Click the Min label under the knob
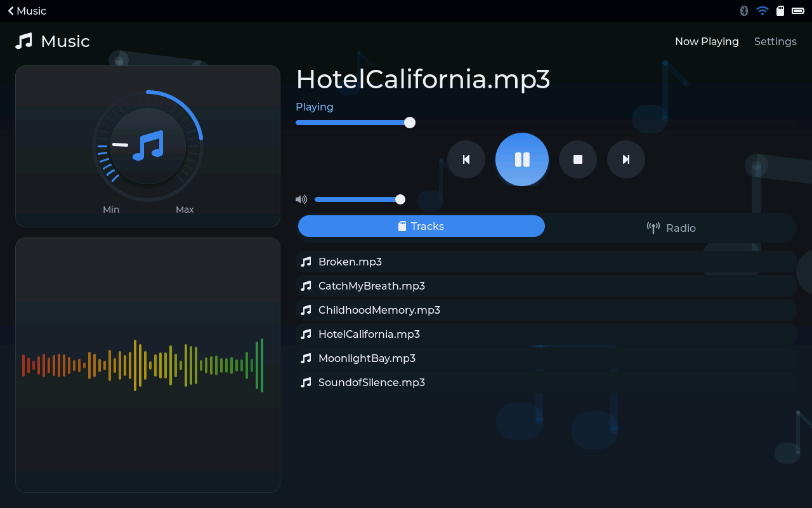812x508 pixels. (x=111, y=210)
